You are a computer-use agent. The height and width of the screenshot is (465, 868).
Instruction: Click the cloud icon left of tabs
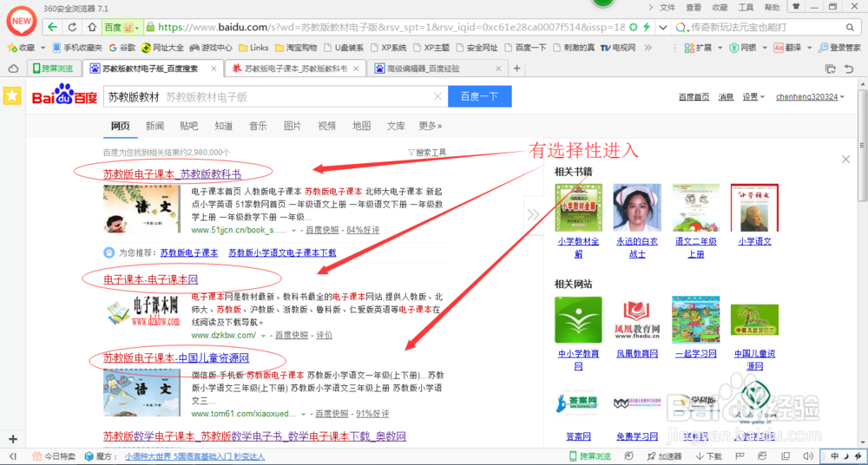(x=13, y=69)
